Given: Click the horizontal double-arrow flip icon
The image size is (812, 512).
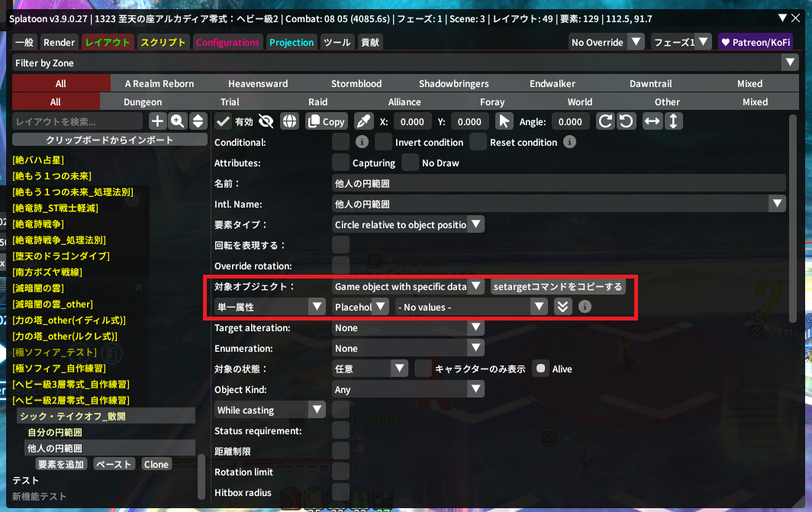Looking at the screenshot, I should [x=652, y=121].
